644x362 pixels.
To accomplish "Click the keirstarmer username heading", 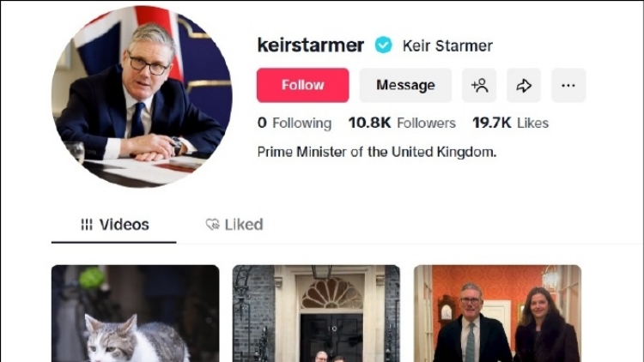I will [311, 45].
